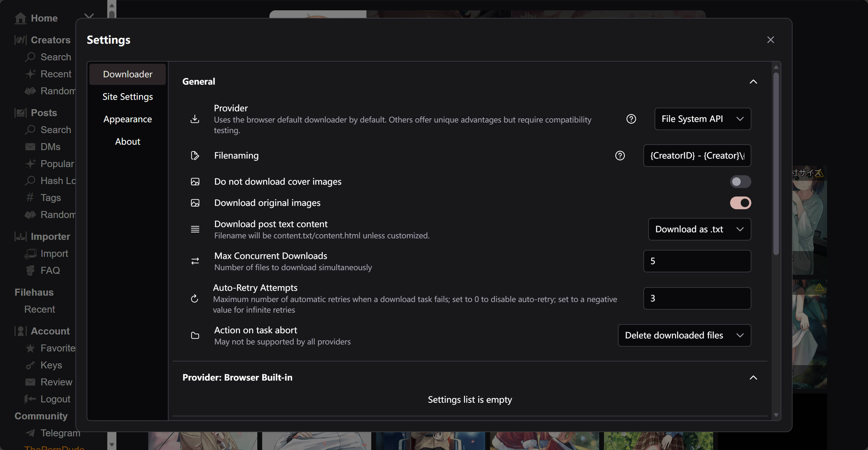Click the 'Settings list is empty' text
Viewport: 868px width, 450px height.
[470, 400]
